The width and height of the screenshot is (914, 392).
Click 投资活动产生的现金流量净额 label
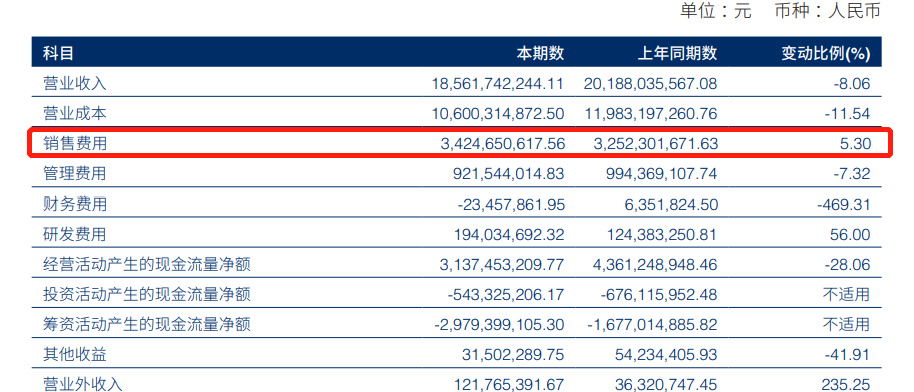(x=147, y=295)
